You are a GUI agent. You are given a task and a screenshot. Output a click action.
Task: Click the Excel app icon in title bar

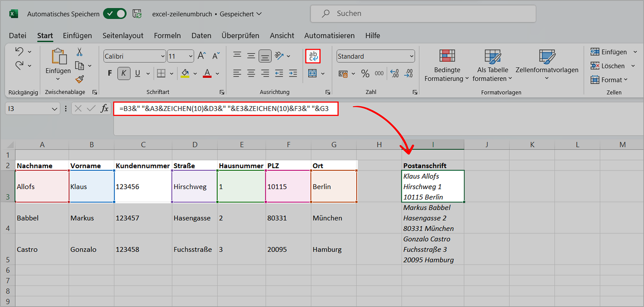click(14, 14)
